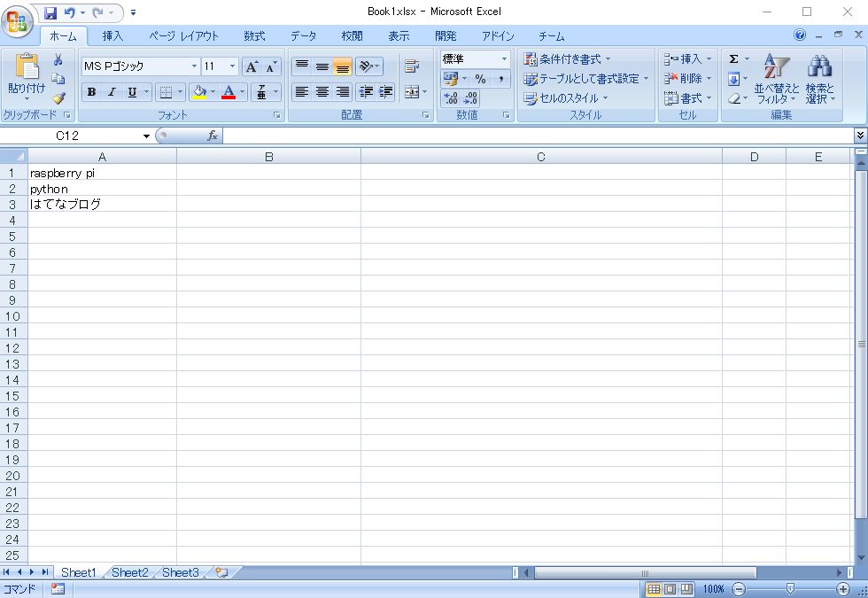Open the Office button menu
This screenshot has height=598, width=868.
17,22
